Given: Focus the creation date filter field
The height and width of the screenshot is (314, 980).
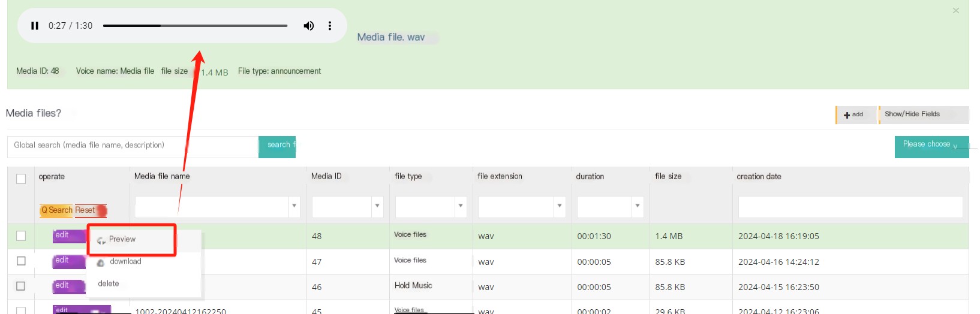Looking at the screenshot, I should point(850,207).
